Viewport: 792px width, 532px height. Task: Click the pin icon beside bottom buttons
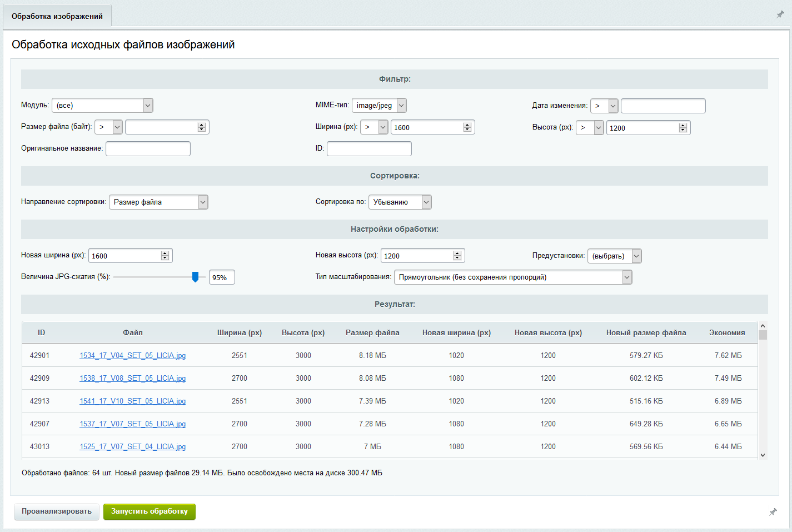coord(773,511)
